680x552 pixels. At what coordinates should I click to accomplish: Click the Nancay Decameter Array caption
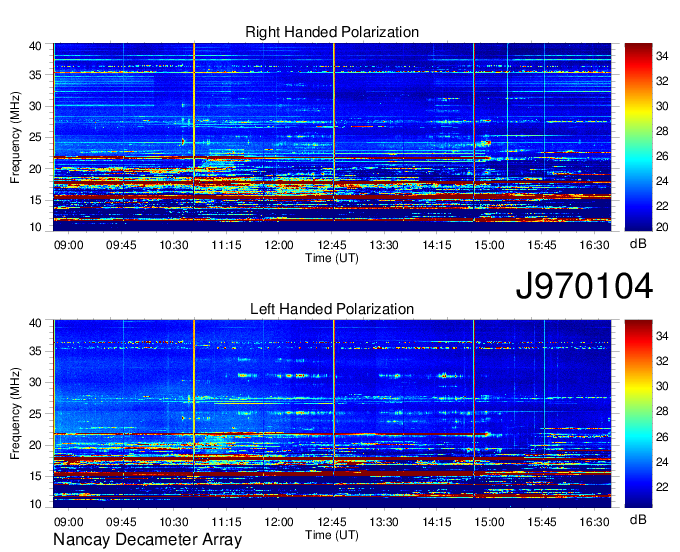[x=147, y=539]
